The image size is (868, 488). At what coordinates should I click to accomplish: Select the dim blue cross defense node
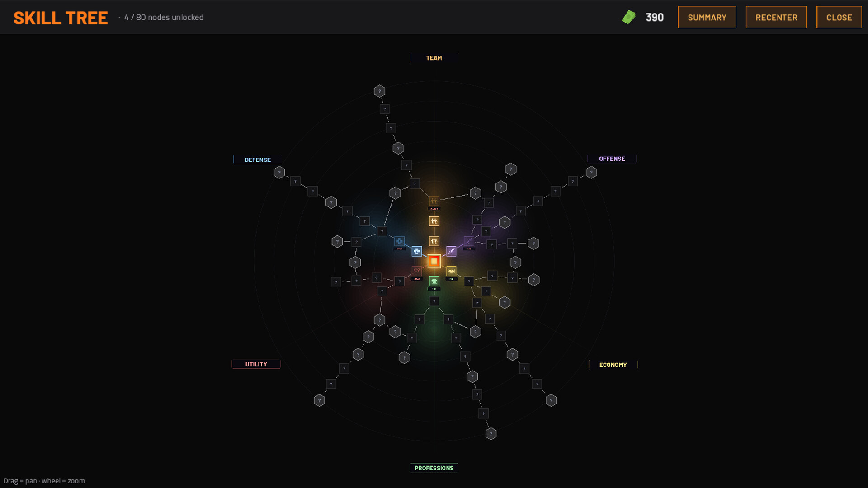[399, 241]
